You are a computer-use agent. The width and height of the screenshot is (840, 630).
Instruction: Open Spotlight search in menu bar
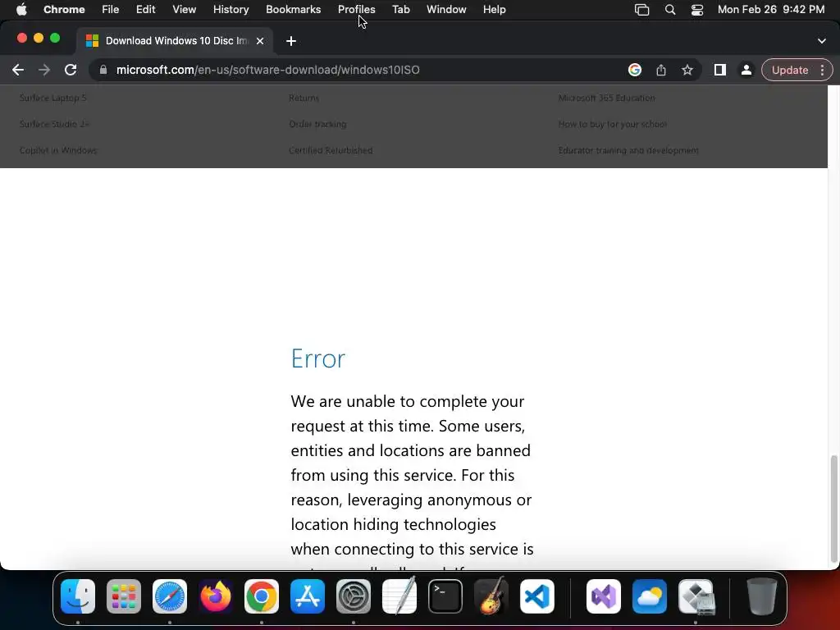pos(669,10)
